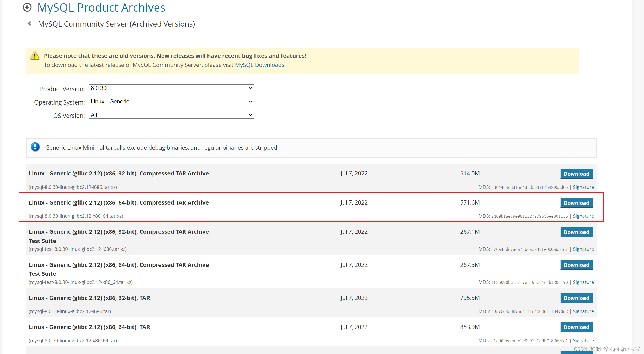Click MD5 hash d15062ceaa4c198992d1a6bff82d9fc1
This screenshot has width=644, height=354.
point(529,341)
